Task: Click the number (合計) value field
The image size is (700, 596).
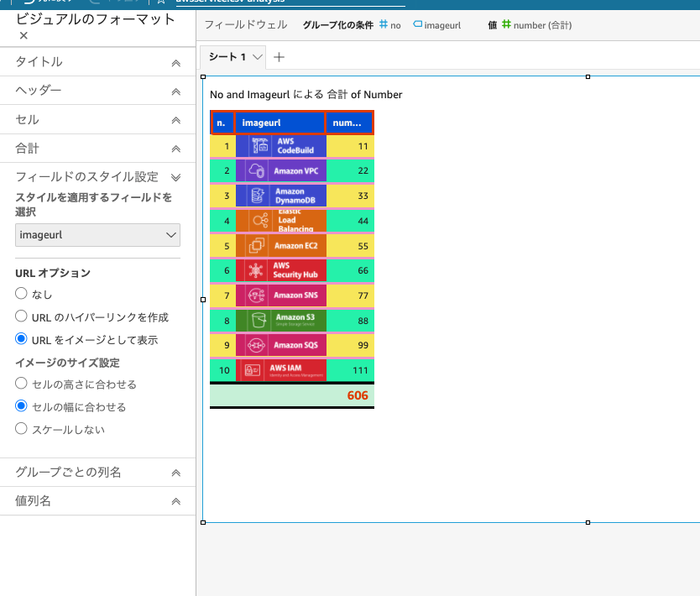Action: tap(537, 25)
